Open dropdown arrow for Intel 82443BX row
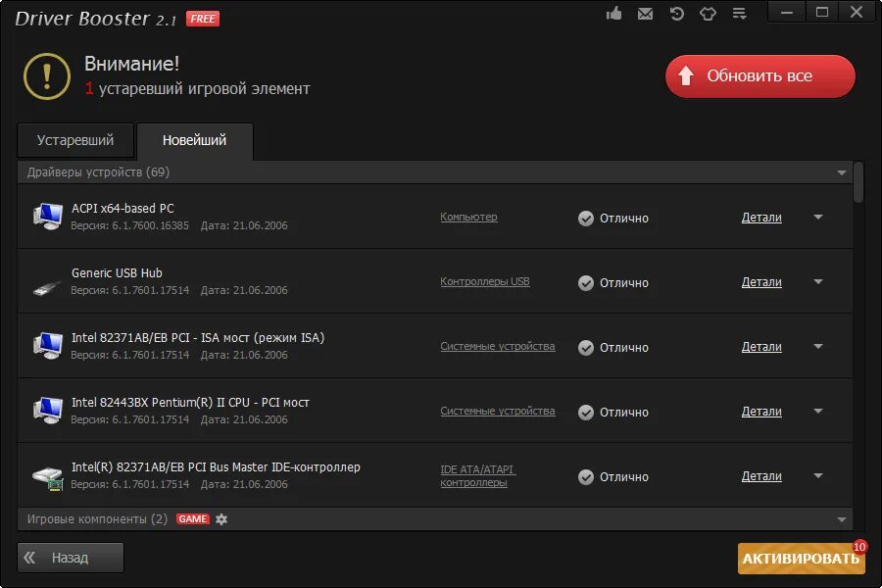This screenshot has height=588, width=882. click(818, 411)
